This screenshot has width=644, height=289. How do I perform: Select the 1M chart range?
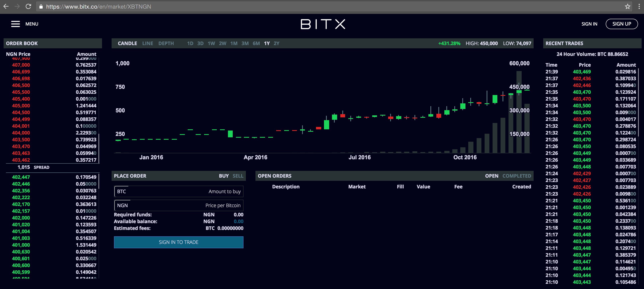click(x=234, y=43)
